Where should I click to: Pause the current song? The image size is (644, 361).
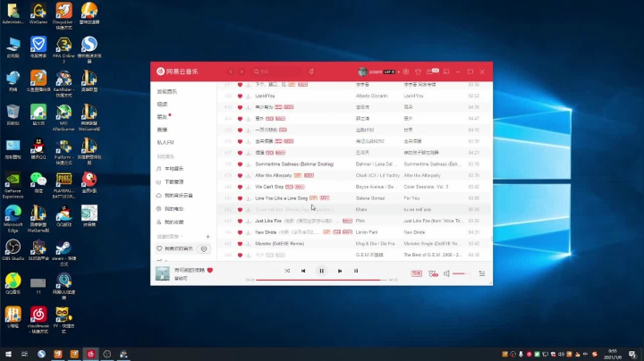(322, 271)
